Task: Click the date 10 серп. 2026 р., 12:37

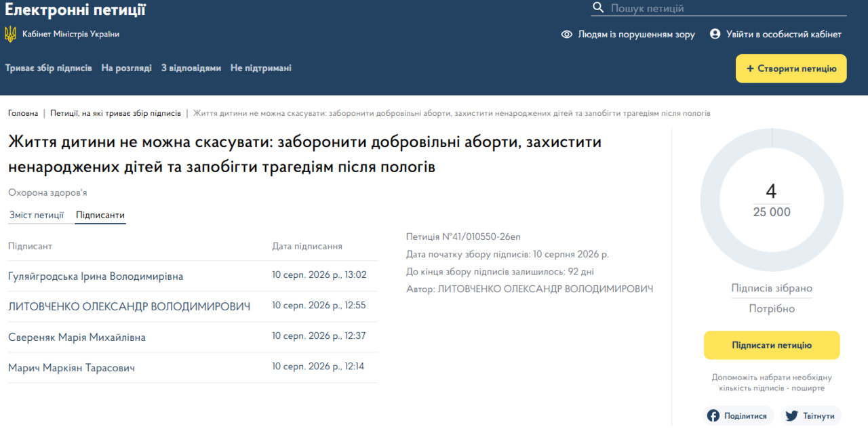Action: pyautogui.click(x=319, y=335)
